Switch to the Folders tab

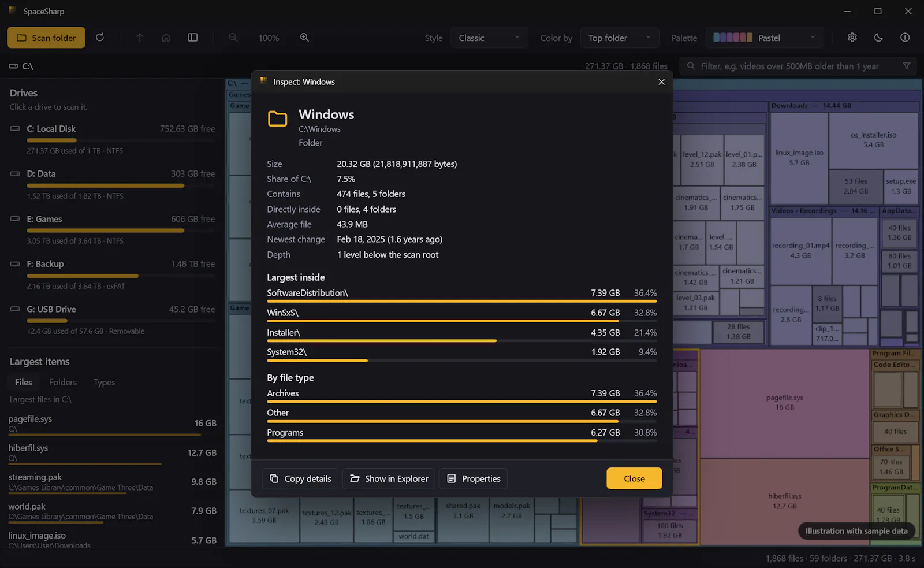(x=63, y=383)
